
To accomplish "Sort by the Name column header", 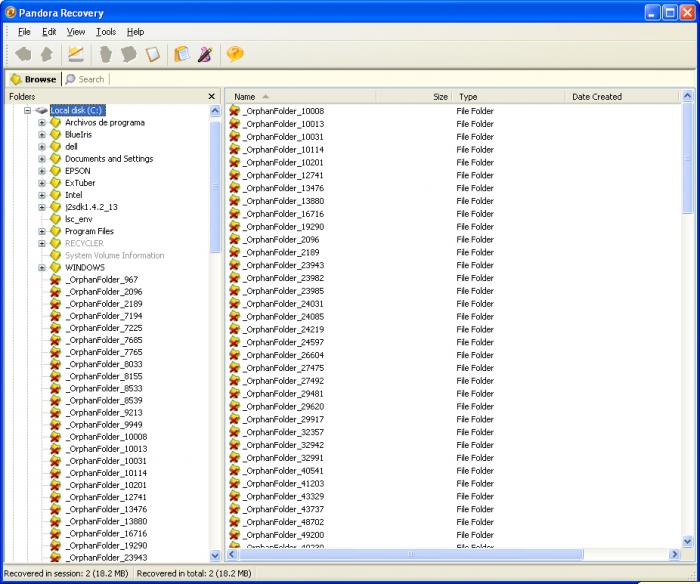I will point(300,96).
